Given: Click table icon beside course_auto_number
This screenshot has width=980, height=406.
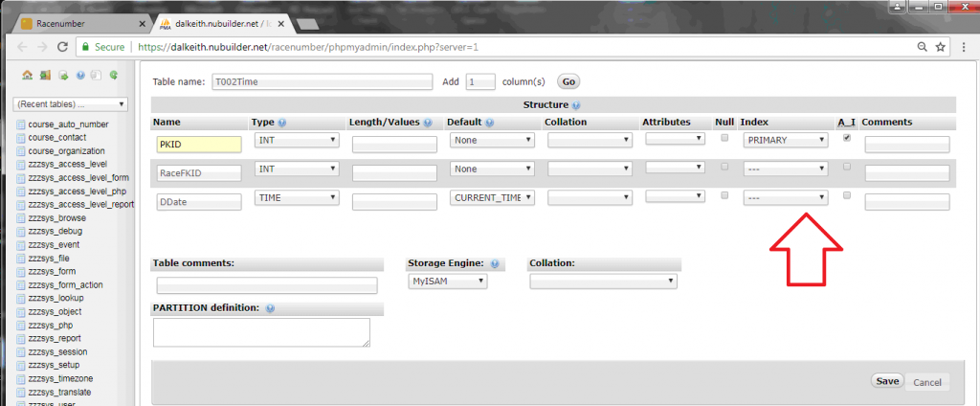Looking at the screenshot, I should 21,124.
